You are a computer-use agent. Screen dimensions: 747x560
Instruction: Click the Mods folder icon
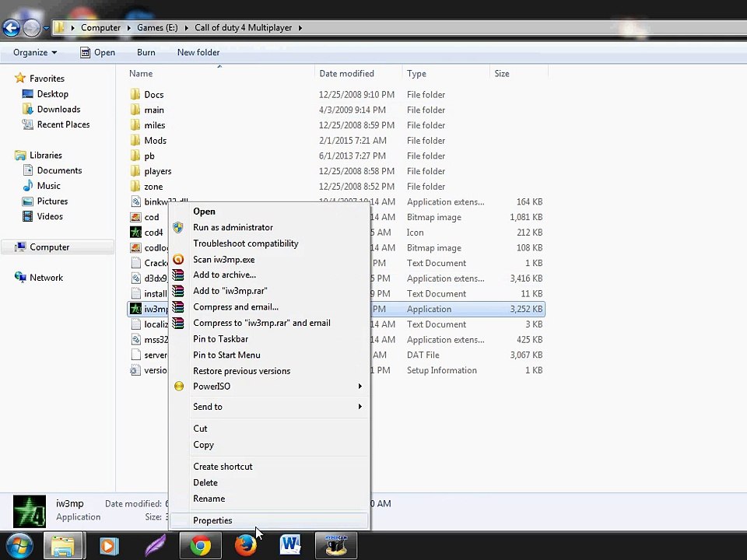pos(135,141)
